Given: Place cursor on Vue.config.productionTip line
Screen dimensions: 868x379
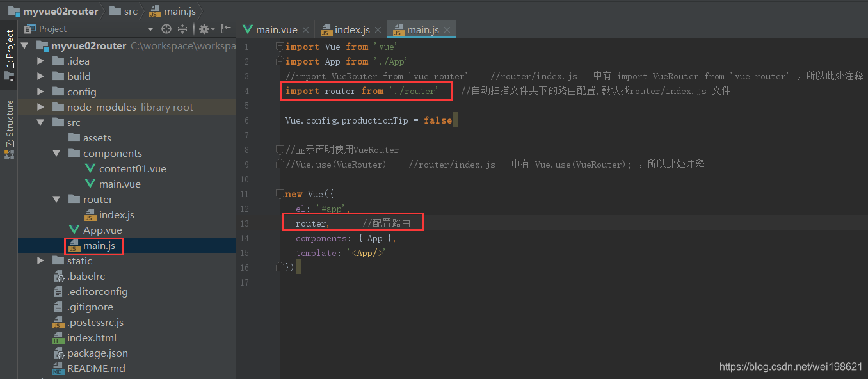Looking at the screenshot, I should [x=369, y=120].
